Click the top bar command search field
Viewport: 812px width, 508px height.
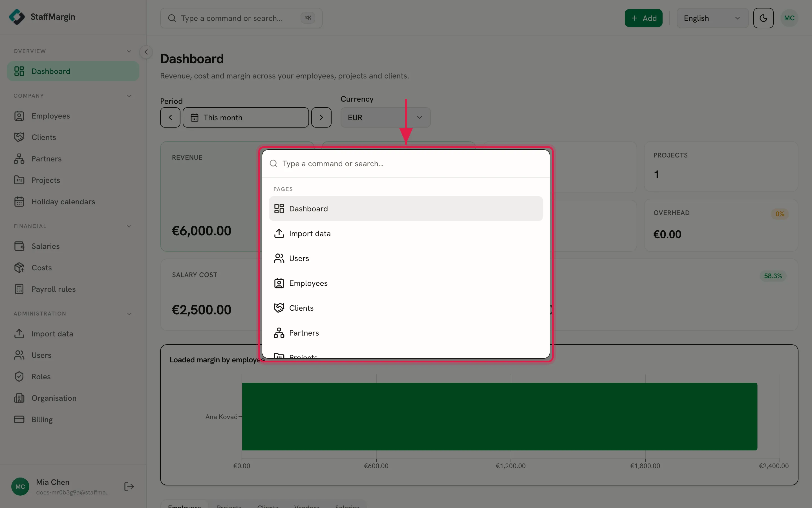pyautogui.click(x=241, y=18)
